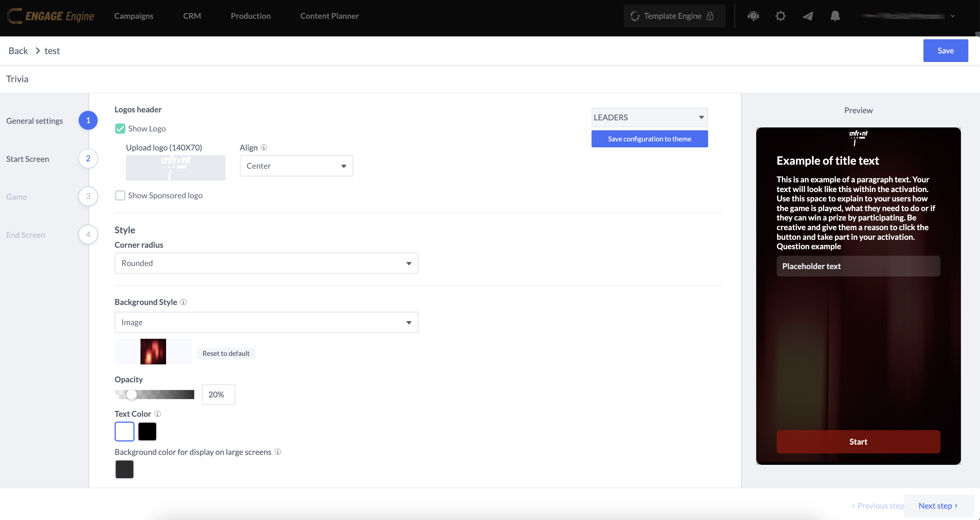Go to step 2 Start Screen
Screen dimensions: 980x520
click(x=88, y=158)
